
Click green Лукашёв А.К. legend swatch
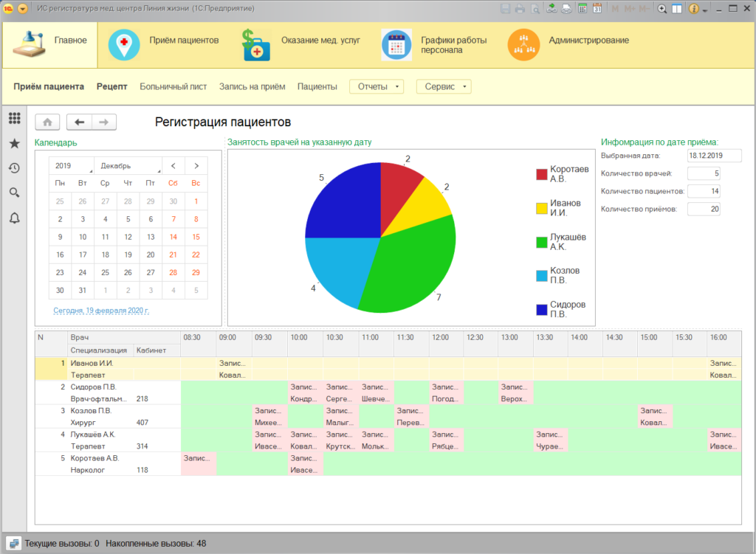[542, 242]
